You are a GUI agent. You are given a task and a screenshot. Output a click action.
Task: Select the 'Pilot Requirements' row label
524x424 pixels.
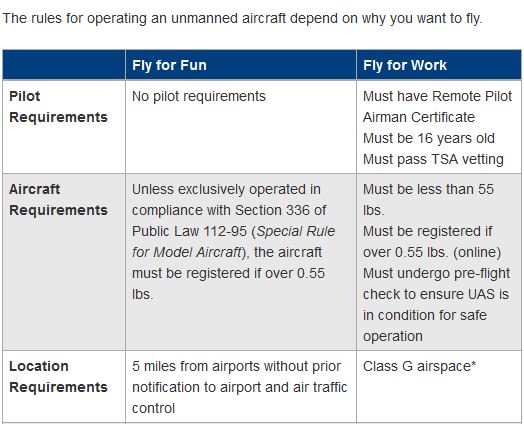58,107
